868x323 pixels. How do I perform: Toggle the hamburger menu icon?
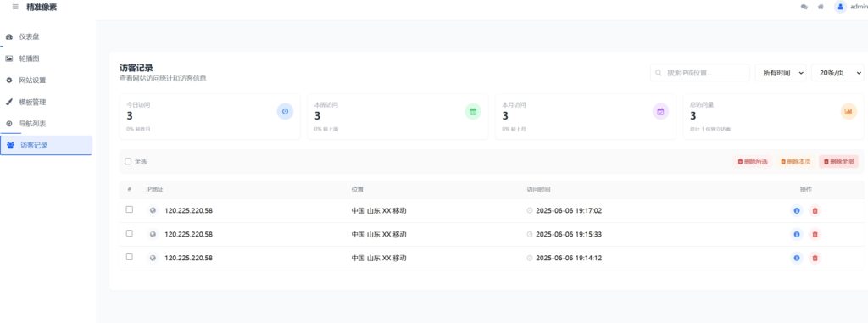(x=15, y=7)
